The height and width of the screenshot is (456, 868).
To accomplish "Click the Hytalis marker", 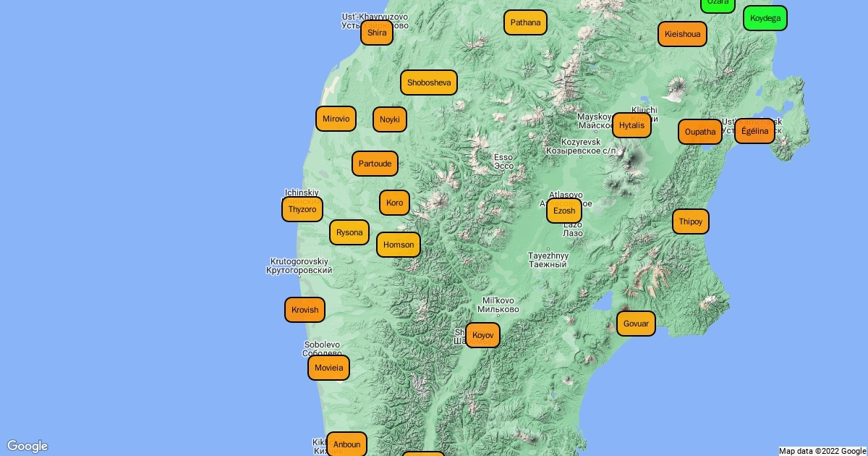I will (631, 125).
